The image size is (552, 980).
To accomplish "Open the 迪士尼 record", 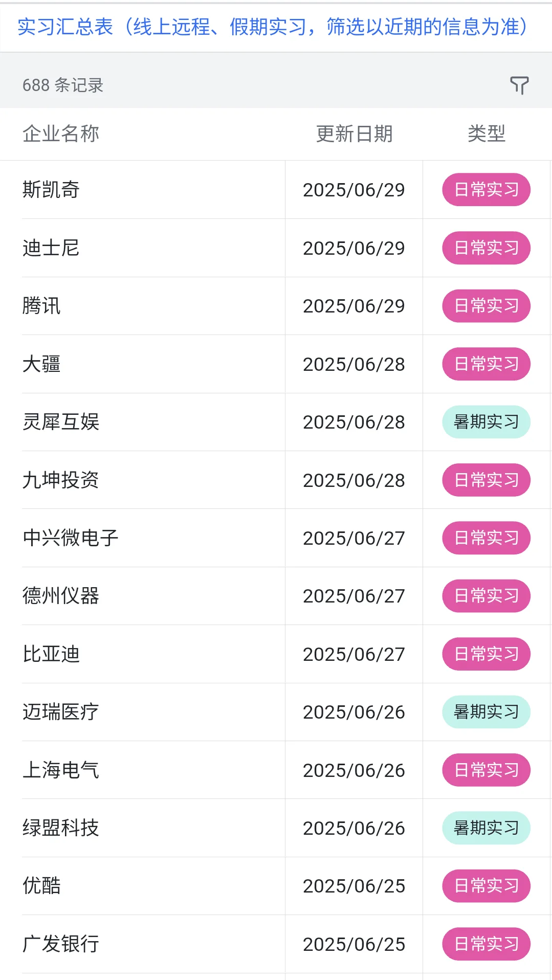I will [276, 248].
